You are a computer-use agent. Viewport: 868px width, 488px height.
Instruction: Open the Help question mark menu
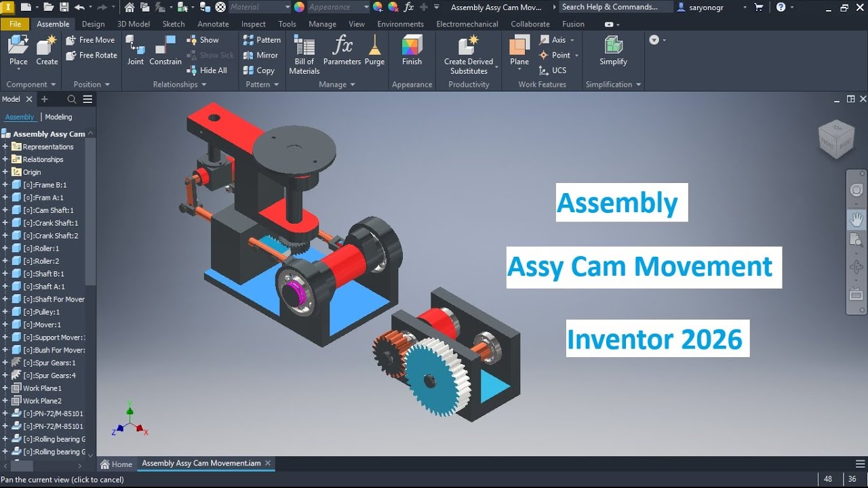[781, 7]
